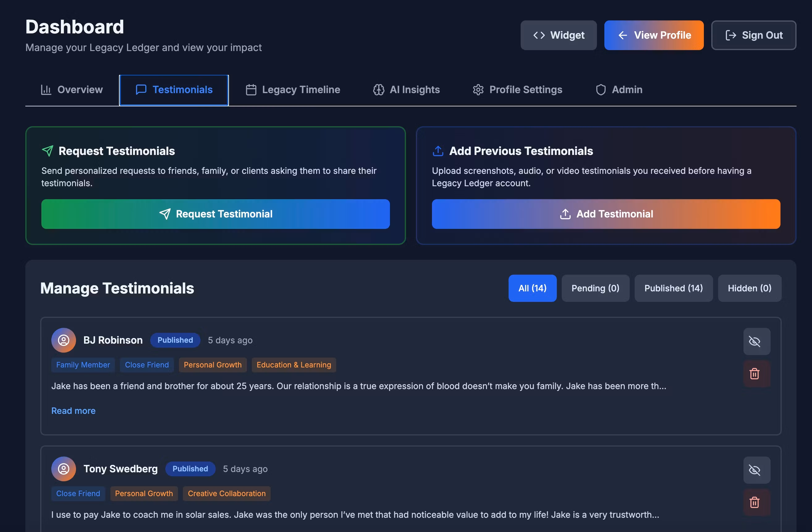Hide Tony Swedberg's testimonial with eye icon

point(756,470)
